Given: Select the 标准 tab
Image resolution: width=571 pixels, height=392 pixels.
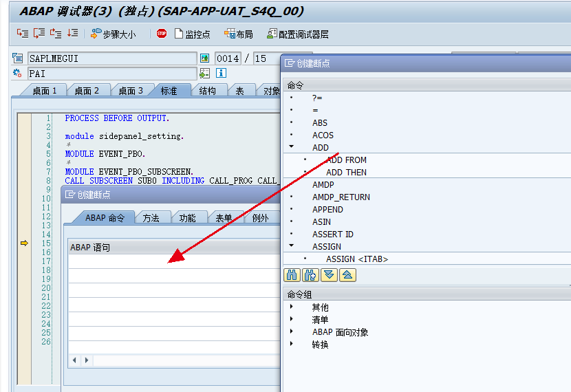Looking at the screenshot, I should click(169, 91).
